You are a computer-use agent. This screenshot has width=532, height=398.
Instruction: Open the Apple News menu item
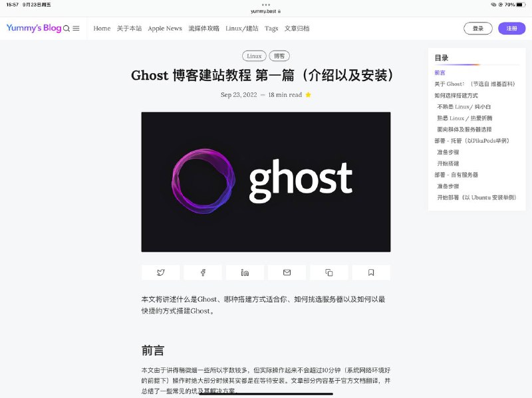click(x=165, y=29)
